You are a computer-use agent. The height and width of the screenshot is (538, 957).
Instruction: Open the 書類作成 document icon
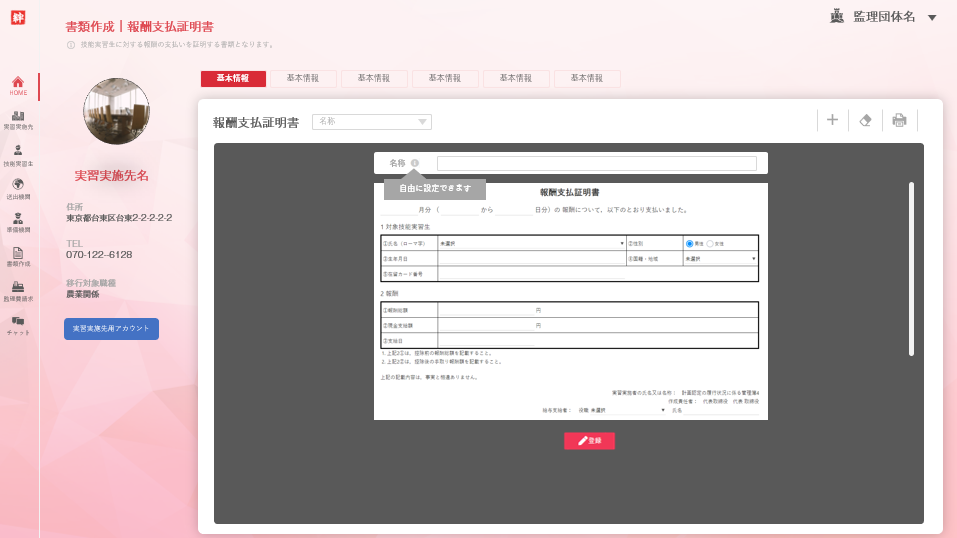click(18, 253)
